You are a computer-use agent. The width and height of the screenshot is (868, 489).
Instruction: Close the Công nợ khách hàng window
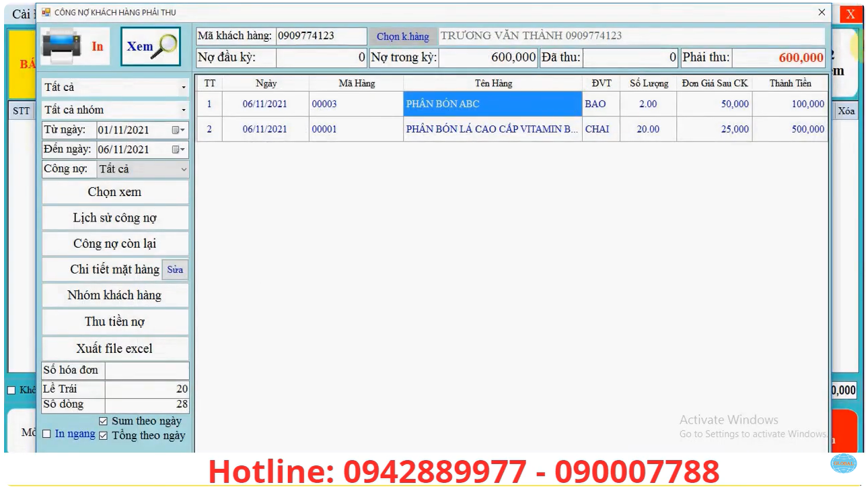coord(821,12)
